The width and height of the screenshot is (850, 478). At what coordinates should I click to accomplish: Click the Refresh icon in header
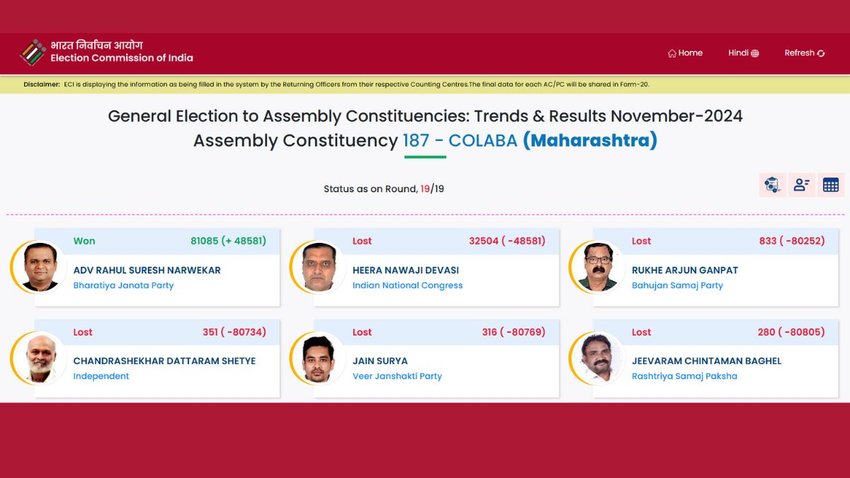pos(821,53)
